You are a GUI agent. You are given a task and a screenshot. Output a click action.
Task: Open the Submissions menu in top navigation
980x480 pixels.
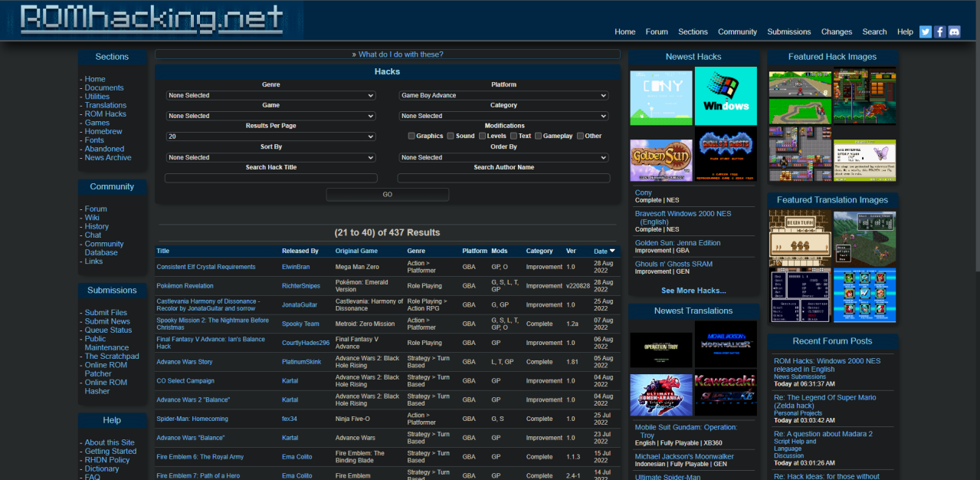click(x=788, y=32)
